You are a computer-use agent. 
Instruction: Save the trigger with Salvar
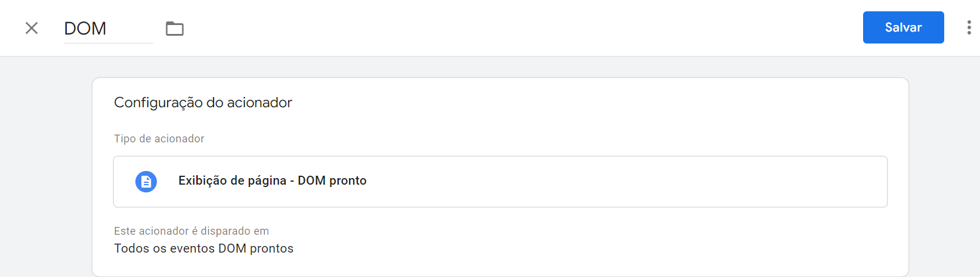click(x=903, y=27)
